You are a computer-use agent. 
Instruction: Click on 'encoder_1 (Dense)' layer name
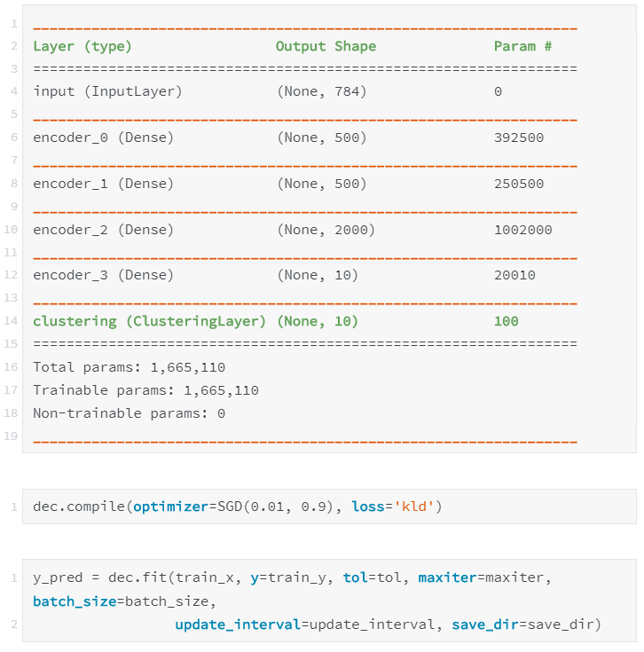[x=103, y=184]
